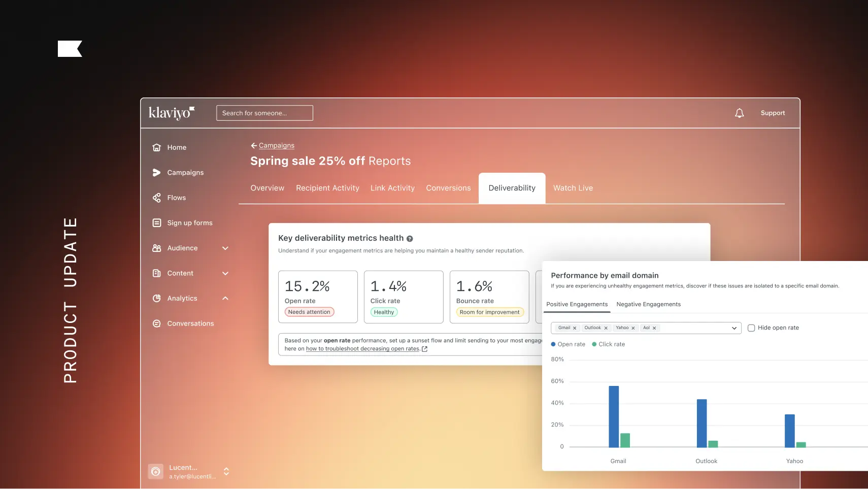Click the Performance by email domain heading

[x=605, y=276]
